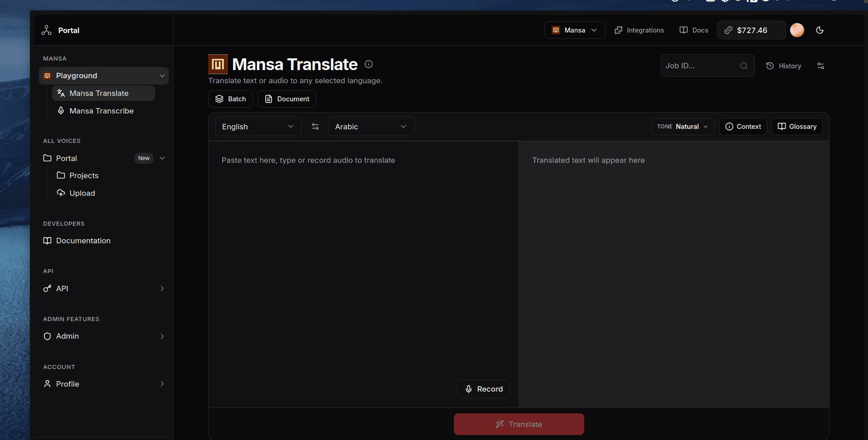Click the microphone icon beside Mansa Transcribe
This screenshot has width=868, height=440.
click(x=61, y=110)
